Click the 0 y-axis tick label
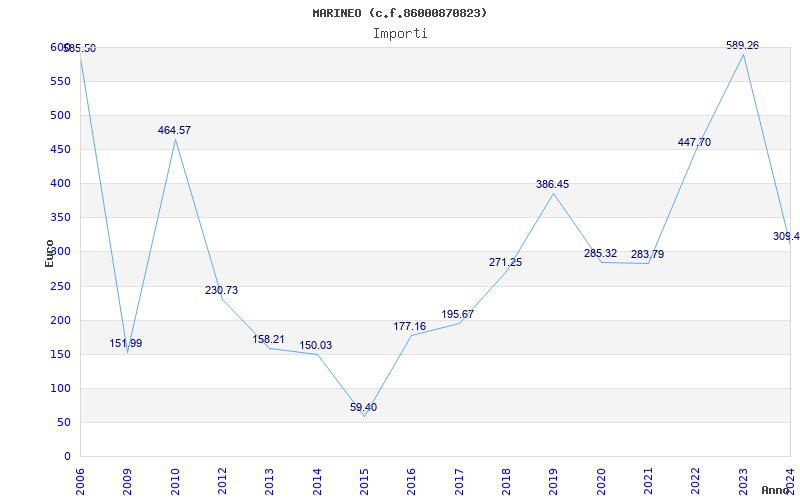Viewport: 800px width, 500px height. click(66, 456)
